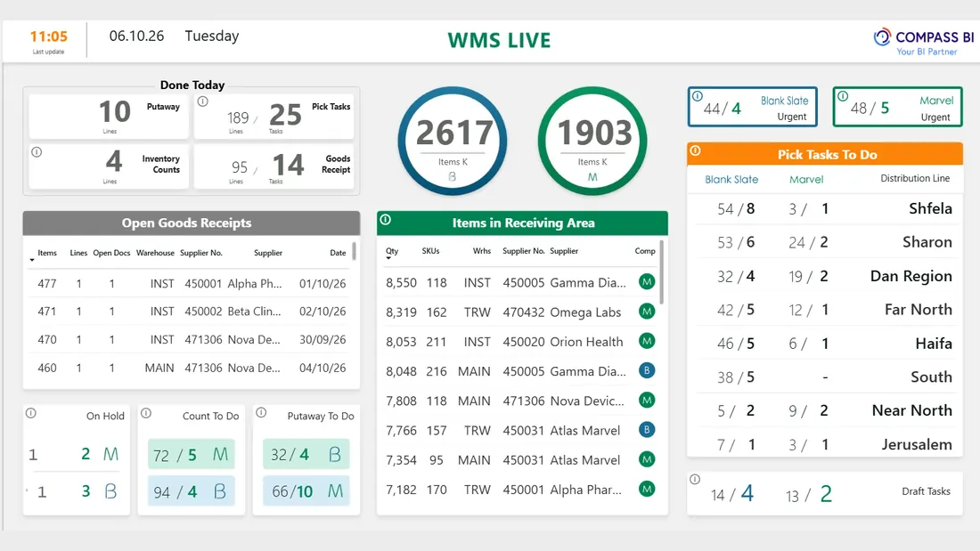Viewport: 980px width, 551px height.
Task: Open info icon in Items in Receiving Area header
Action: tap(386, 220)
